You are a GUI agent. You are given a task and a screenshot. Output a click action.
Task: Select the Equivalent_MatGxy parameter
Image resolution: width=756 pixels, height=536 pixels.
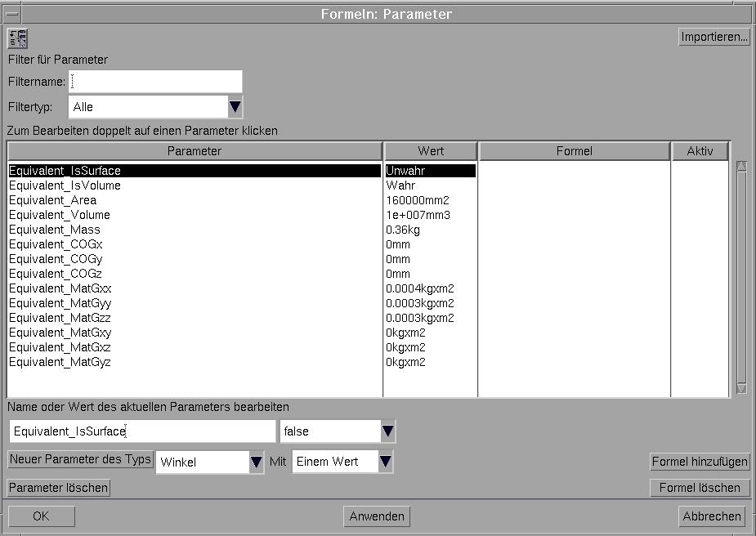60,333
